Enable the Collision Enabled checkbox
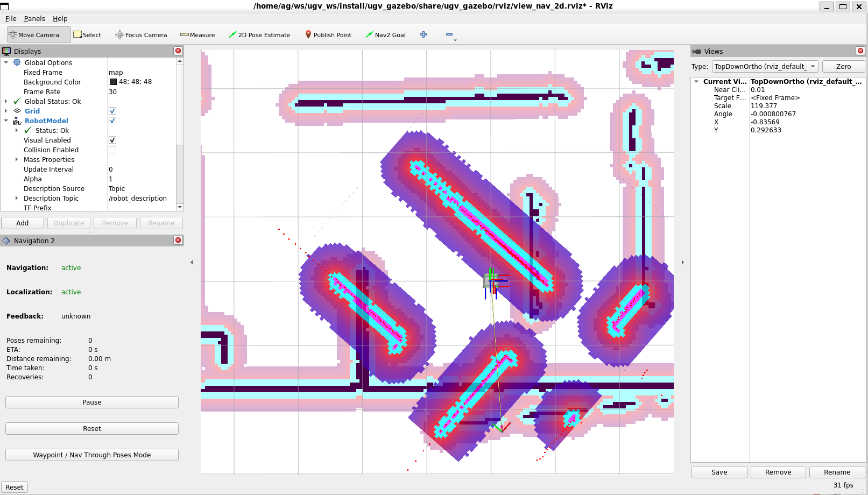Screen dimensions: 868x495 point(112,150)
